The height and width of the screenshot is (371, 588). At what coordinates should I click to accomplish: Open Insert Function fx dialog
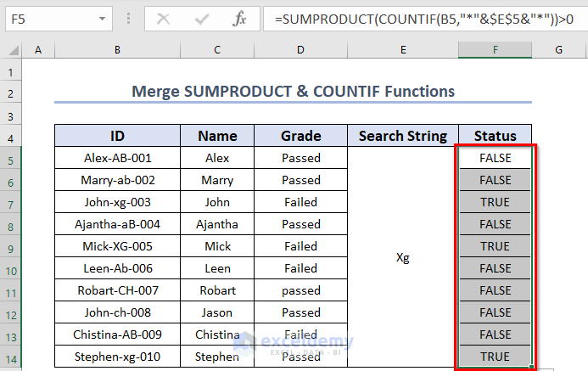tap(240, 18)
